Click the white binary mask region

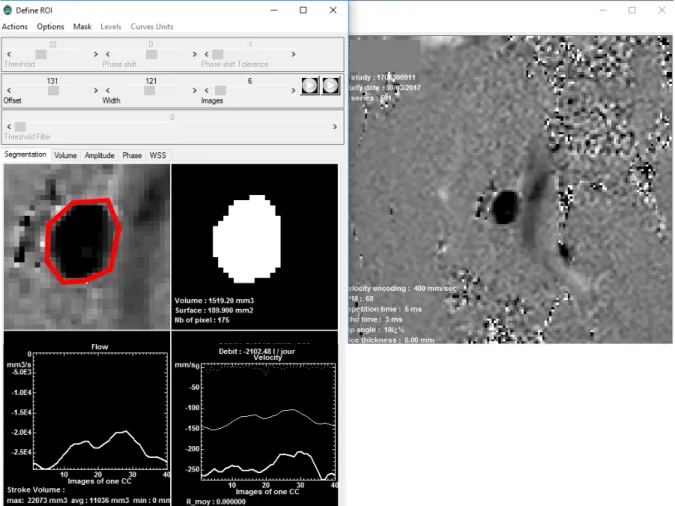247,239
